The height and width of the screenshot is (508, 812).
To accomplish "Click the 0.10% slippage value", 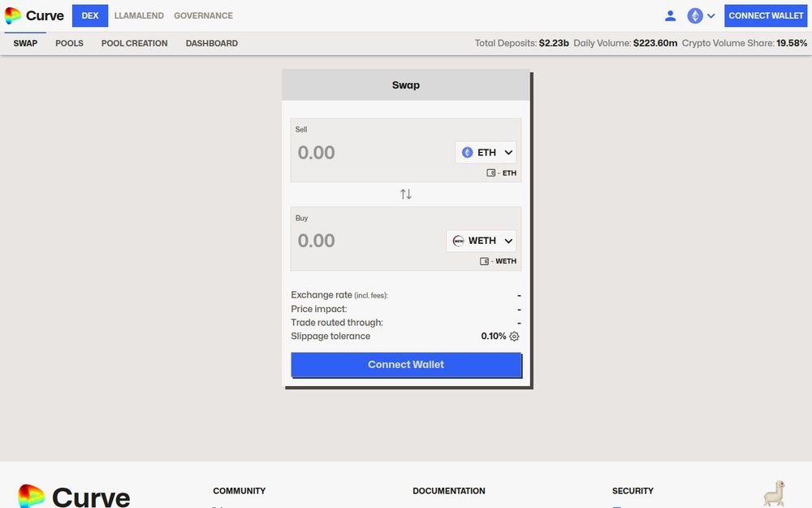I will [x=494, y=336].
